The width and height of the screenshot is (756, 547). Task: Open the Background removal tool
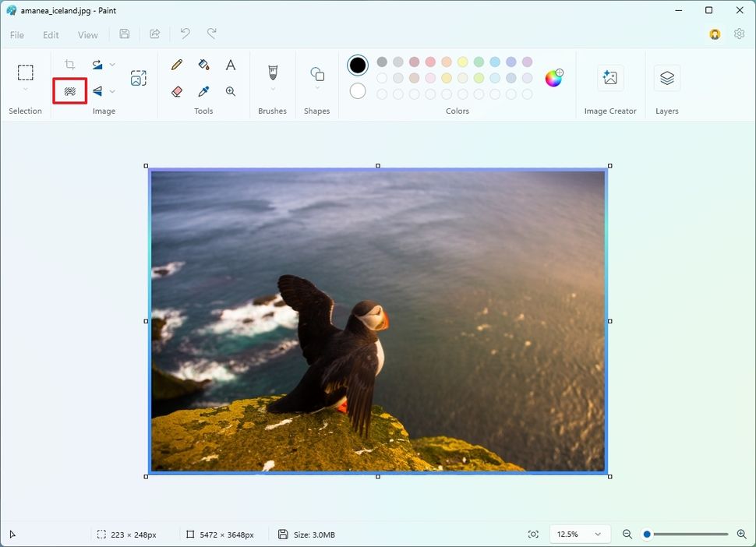tap(70, 90)
